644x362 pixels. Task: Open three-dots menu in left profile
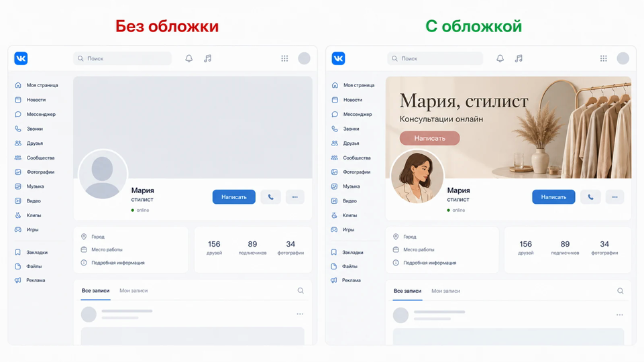(x=295, y=197)
